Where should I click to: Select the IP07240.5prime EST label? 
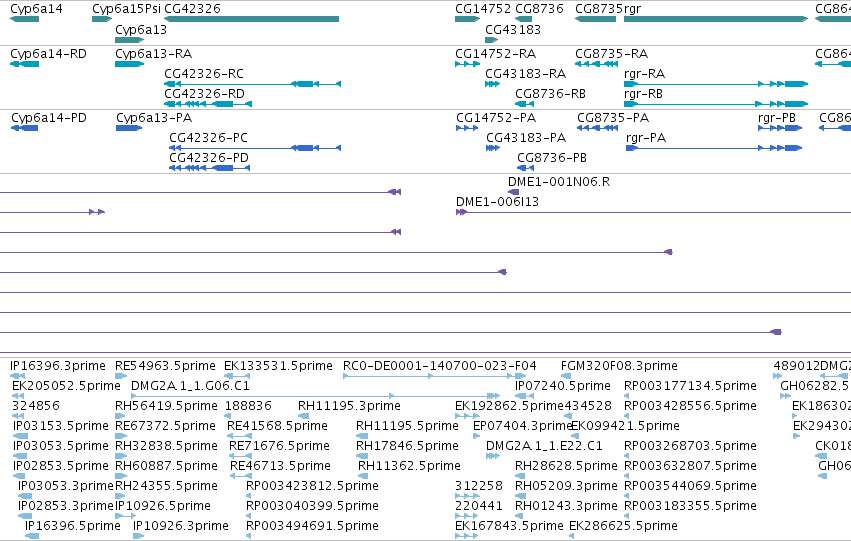(x=563, y=386)
